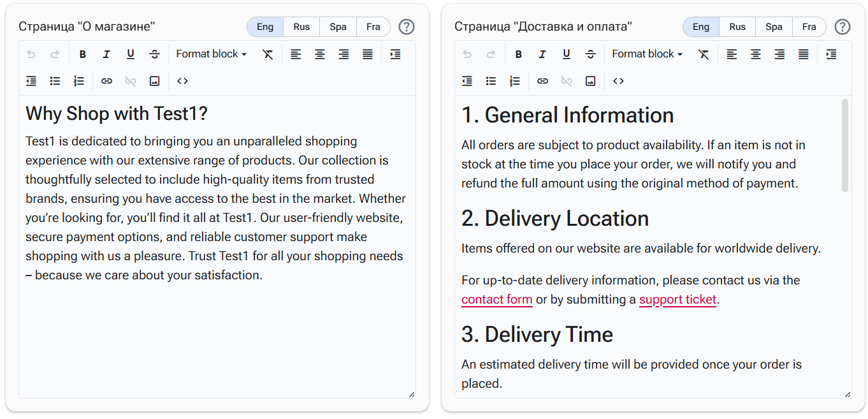Center align text in "О магазине" editor
The width and height of the screenshot is (868, 419).
coord(320,54)
